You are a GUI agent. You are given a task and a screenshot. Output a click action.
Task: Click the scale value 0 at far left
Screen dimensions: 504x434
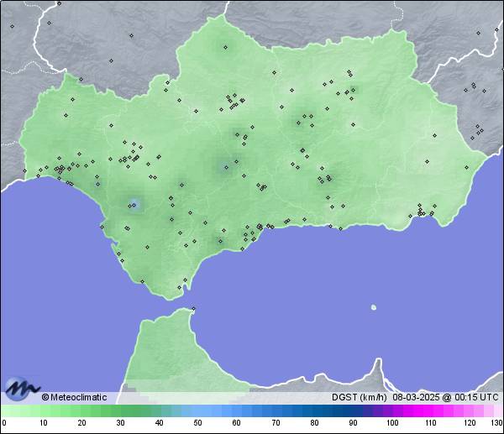coord(4,423)
